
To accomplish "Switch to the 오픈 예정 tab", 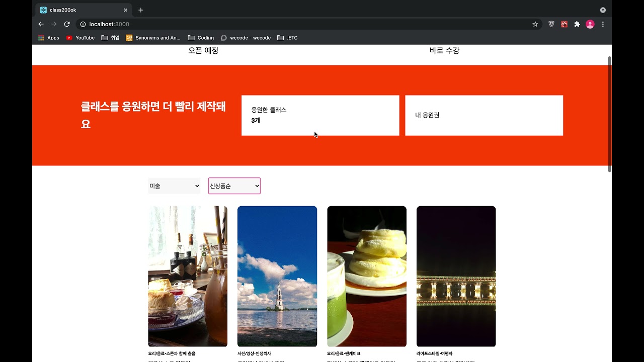I will (203, 51).
